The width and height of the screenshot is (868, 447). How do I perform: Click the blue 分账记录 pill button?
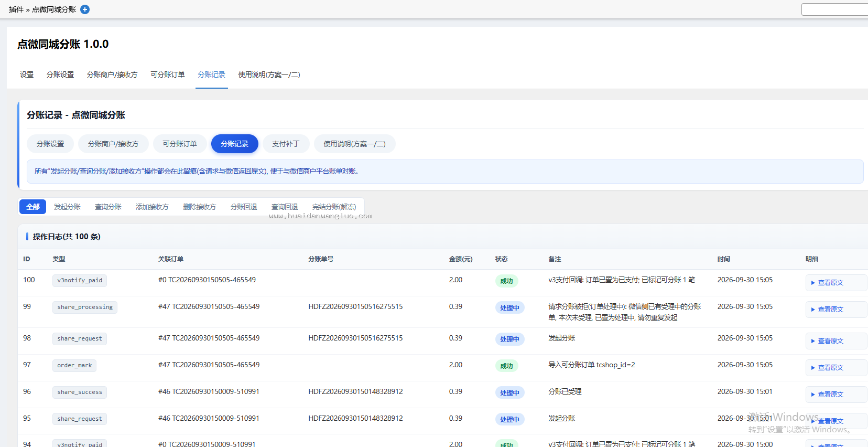(x=235, y=144)
